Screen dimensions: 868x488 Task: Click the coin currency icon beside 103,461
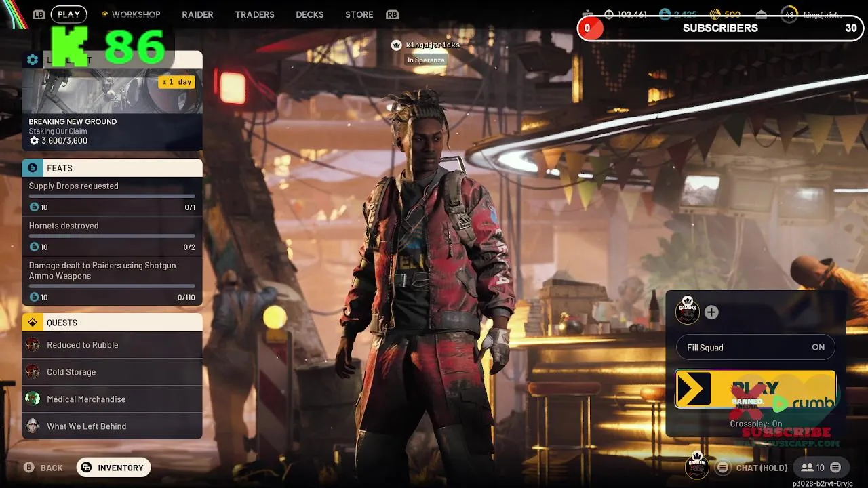(x=609, y=14)
